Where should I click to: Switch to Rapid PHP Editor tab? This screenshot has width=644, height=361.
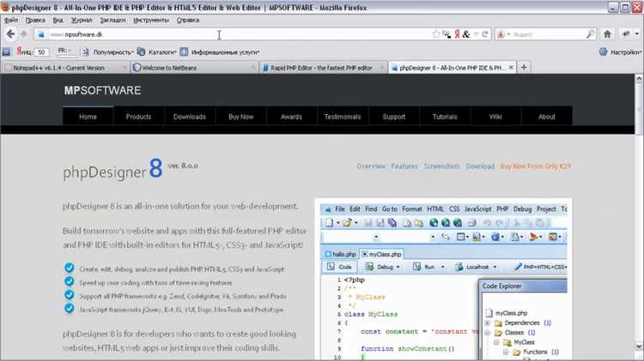coord(323,68)
